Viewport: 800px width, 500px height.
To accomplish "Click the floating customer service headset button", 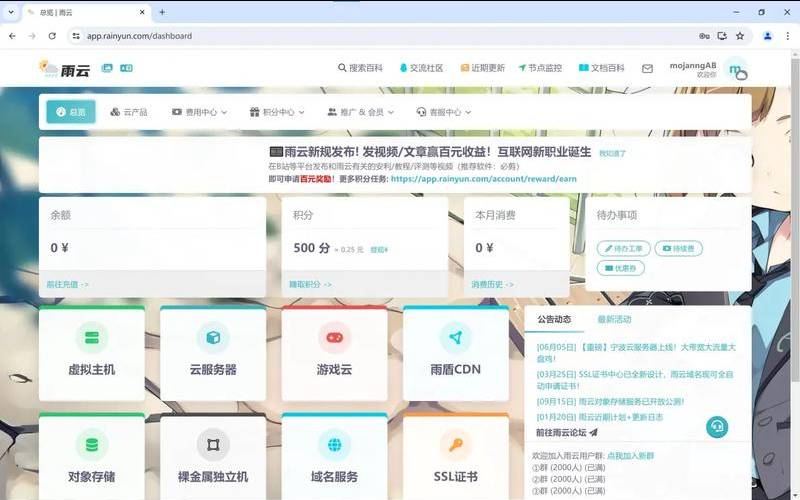I will (717, 427).
